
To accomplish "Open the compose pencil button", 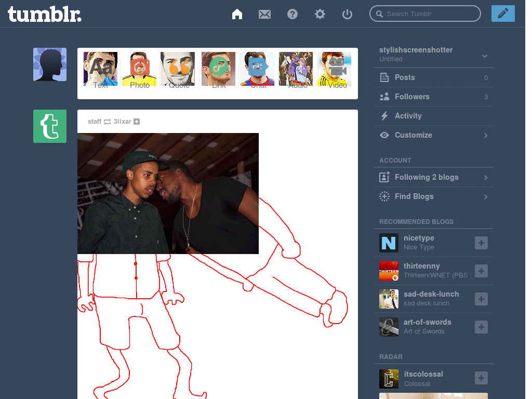I will [x=502, y=13].
